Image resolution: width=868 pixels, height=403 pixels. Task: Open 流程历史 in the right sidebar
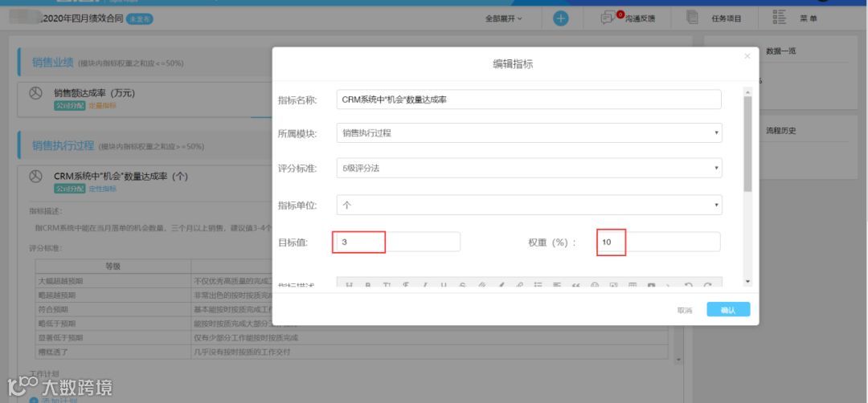click(780, 131)
